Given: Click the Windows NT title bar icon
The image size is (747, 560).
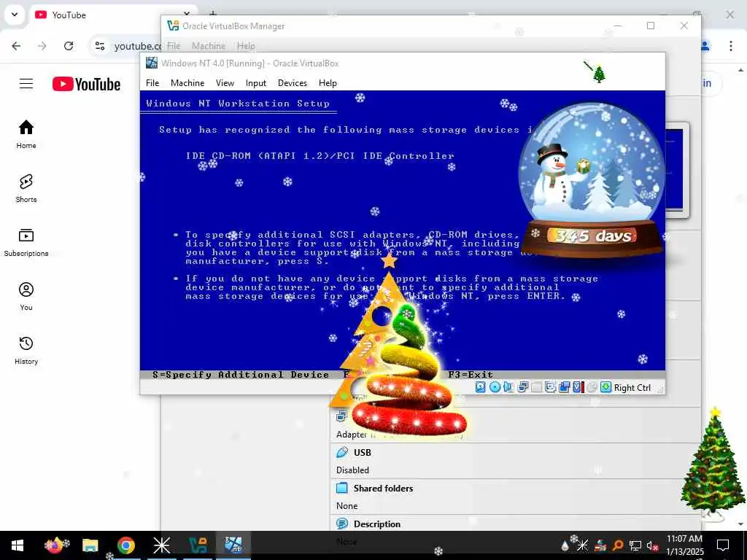Looking at the screenshot, I should click(152, 63).
